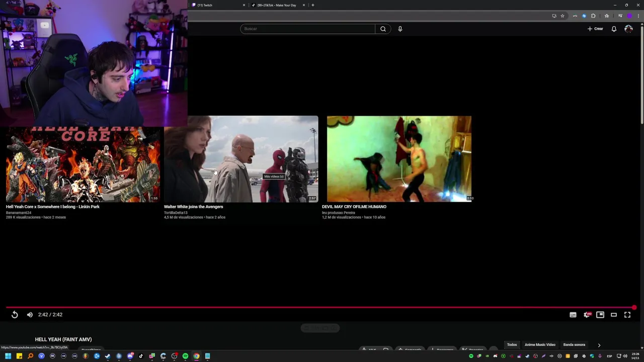Select the Todos filter chip

[512, 345]
